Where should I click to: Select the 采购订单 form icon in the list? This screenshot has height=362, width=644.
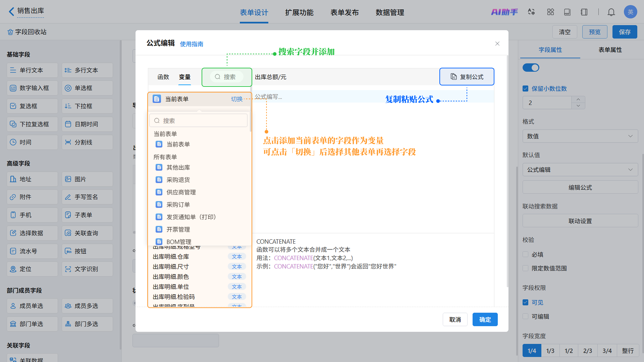tap(159, 205)
